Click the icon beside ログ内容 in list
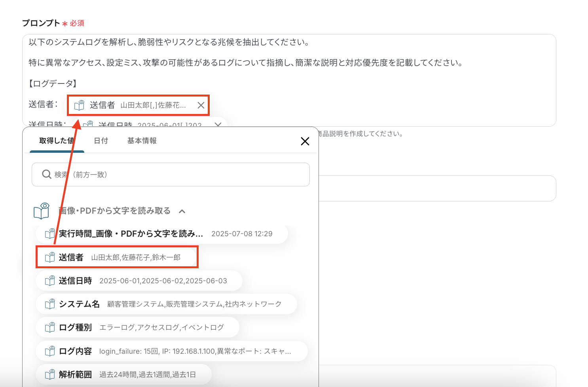Screen dimensions: 588x387 [x=50, y=351]
